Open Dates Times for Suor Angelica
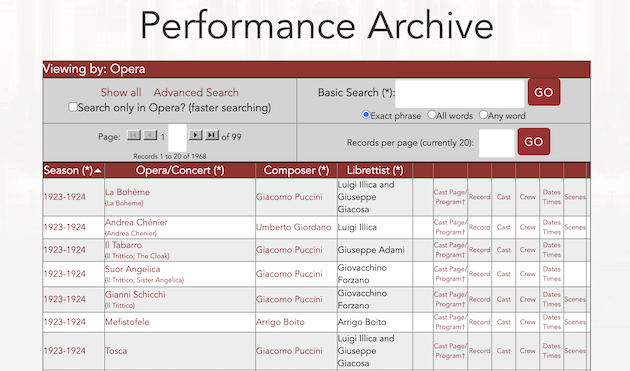Viewport: 630px width, 371px height. tap(552, 274)
